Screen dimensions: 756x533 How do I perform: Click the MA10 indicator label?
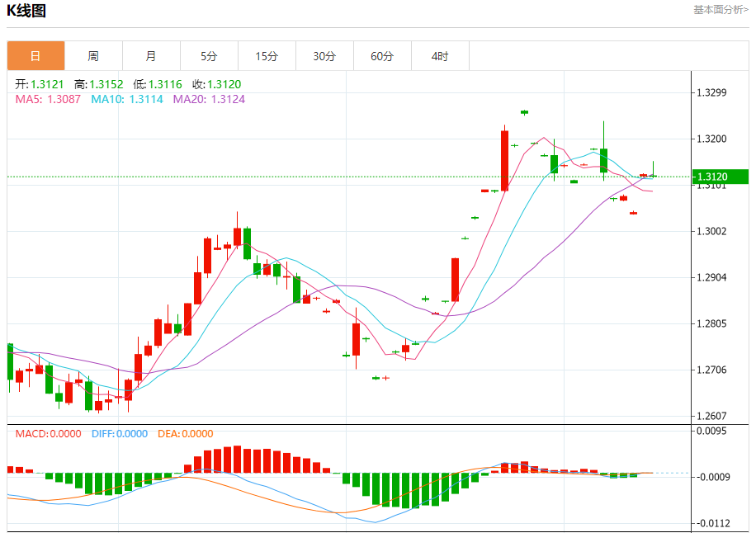point(127,99)
